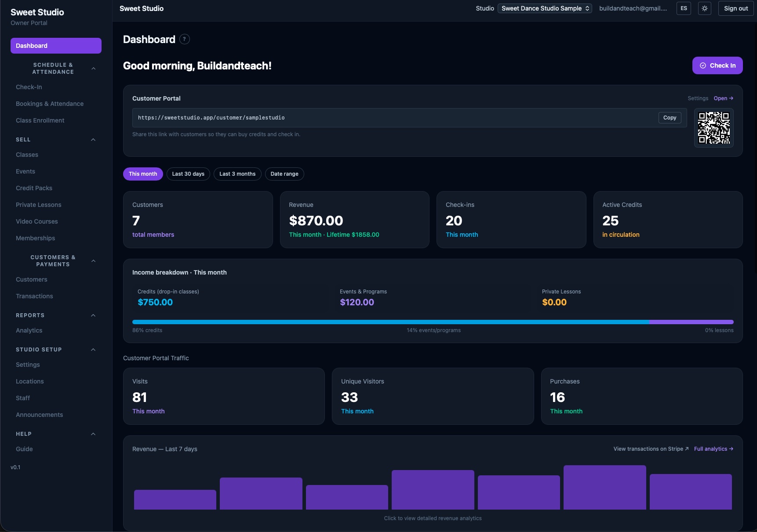Click the Revenue $870.00 card
The image size is (757, 532).
[354, 220]
